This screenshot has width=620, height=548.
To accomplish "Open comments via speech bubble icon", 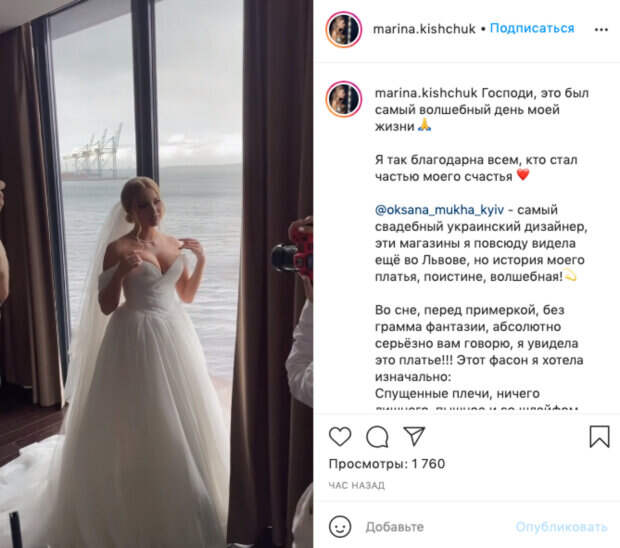I will click(377, 437).
